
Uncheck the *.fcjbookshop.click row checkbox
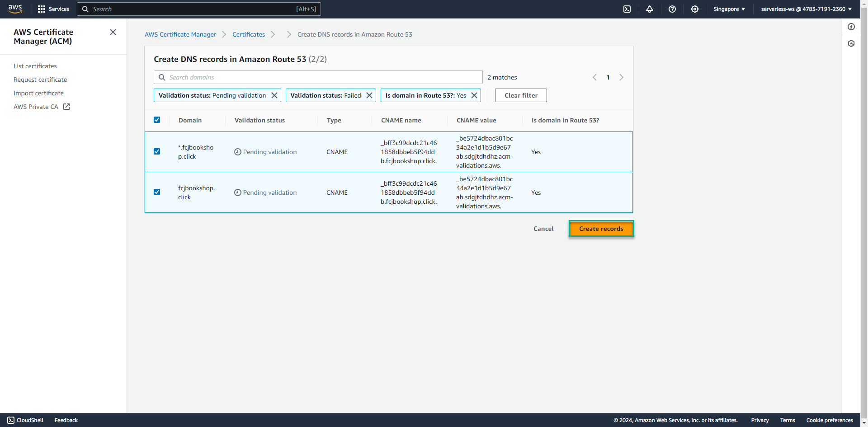point(157,151)
